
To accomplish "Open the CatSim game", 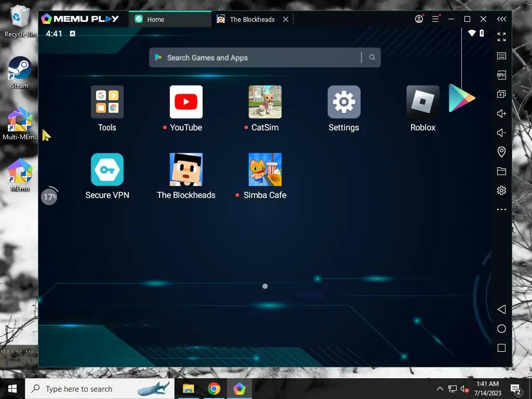I will coord(265,102).
